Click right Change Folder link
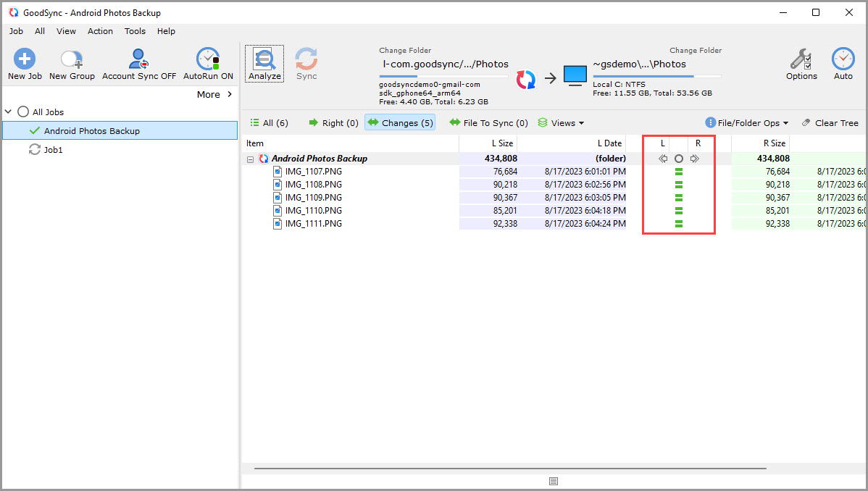Image resolution: width=868 pixels, height=491 pixels. pos(696,51)
